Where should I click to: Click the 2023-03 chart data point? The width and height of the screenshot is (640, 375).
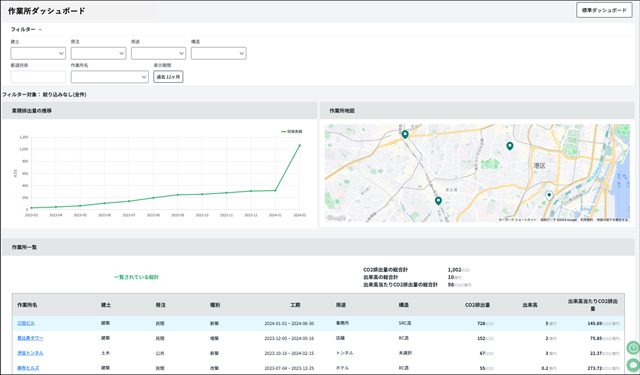click(x=31, y=208)
